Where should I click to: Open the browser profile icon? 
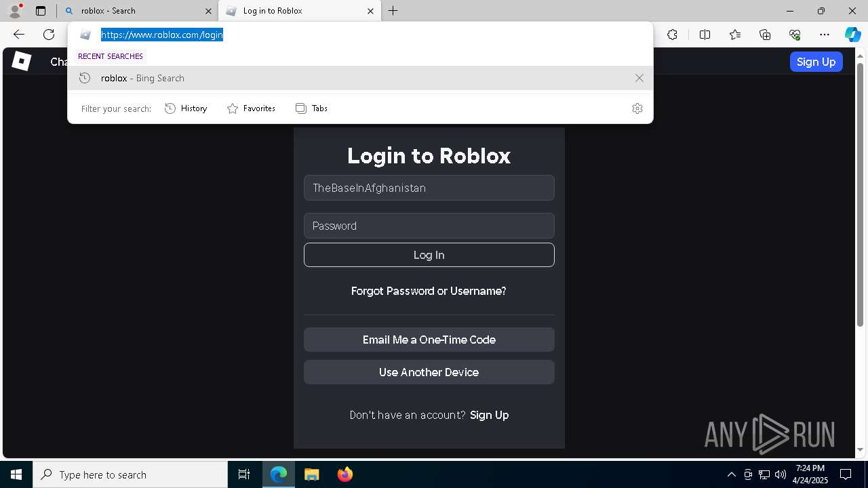15,11
